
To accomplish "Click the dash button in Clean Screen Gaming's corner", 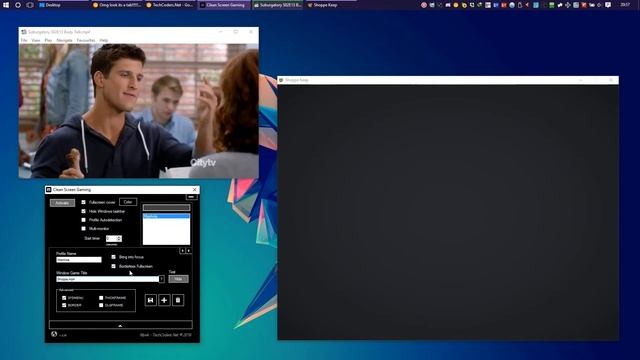I will click(191, 197).
